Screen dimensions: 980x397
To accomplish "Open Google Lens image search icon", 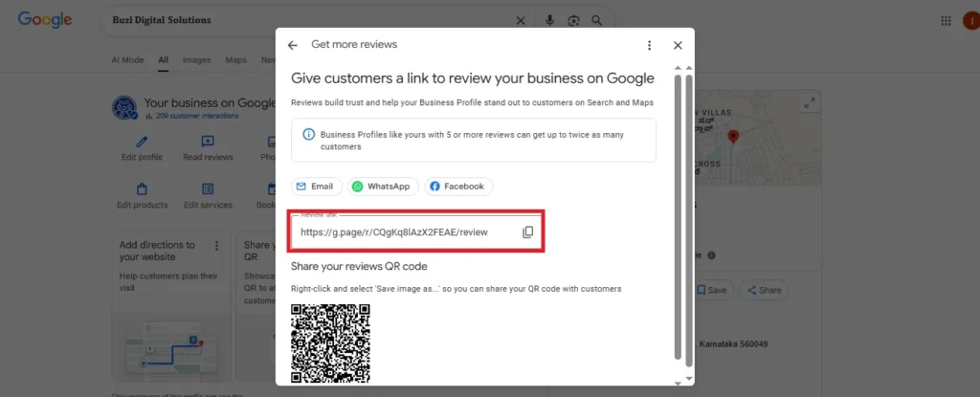I will coord(574,21).
